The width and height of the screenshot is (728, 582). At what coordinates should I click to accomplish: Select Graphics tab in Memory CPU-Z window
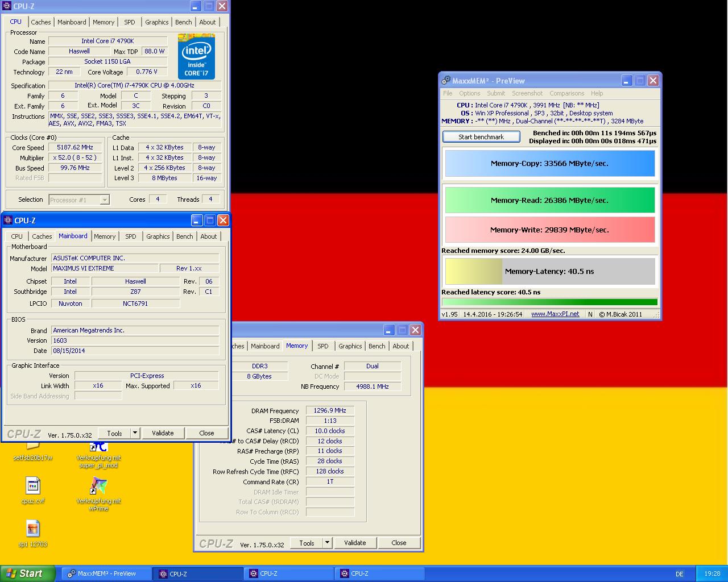pos(350,346)
